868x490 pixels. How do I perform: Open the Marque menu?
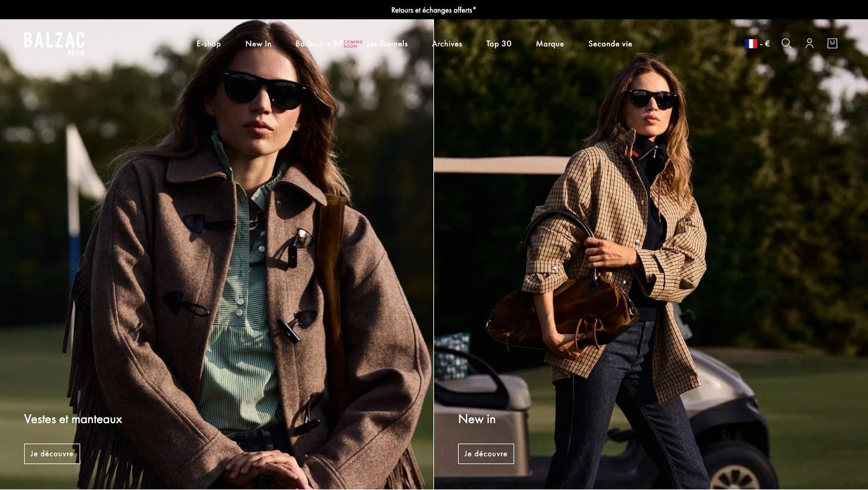tap(550, 44)
